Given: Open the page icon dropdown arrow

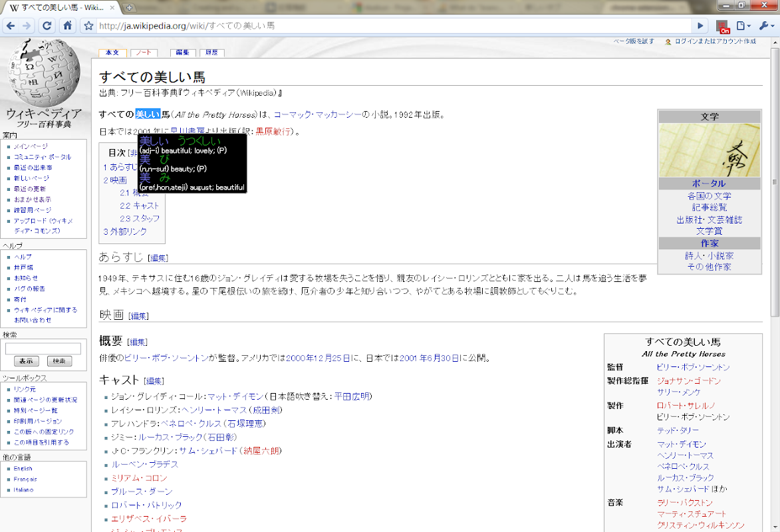Looking at the screenshot, I should tap(749, 27).
